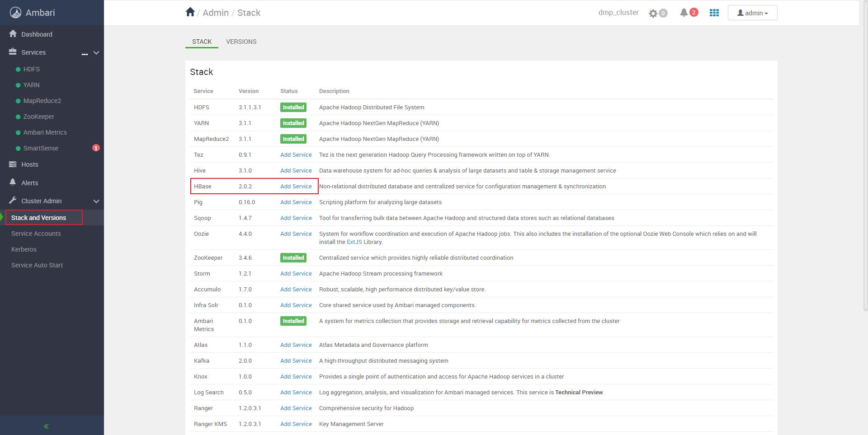Click the home breadcrumb icon
This screenshot has width=868, height=435.
point(190,12)
